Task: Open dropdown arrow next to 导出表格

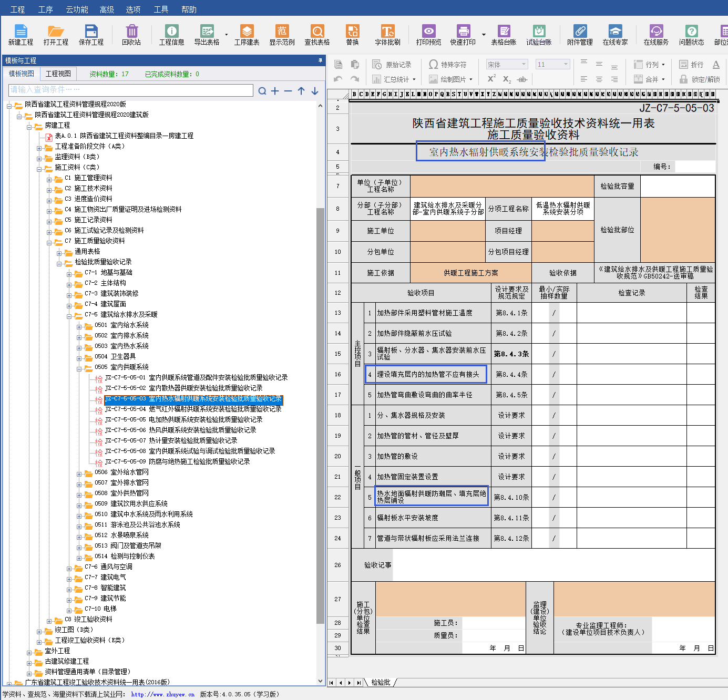Action: 227,35
